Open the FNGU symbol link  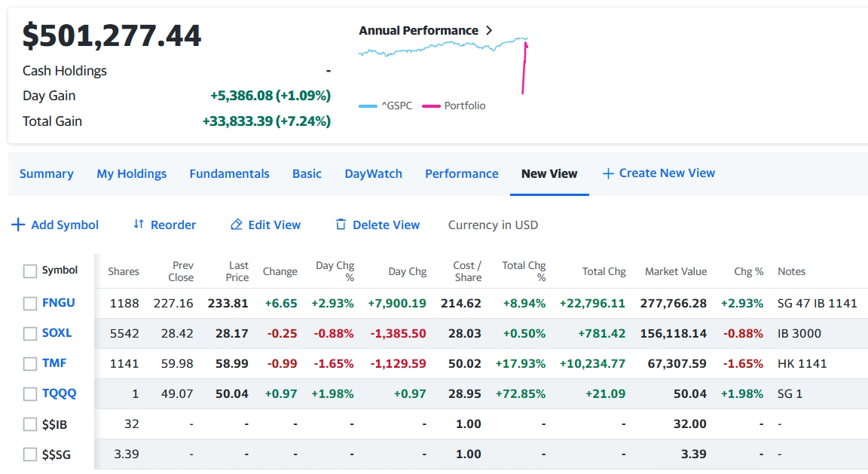[x=59, y=303]
